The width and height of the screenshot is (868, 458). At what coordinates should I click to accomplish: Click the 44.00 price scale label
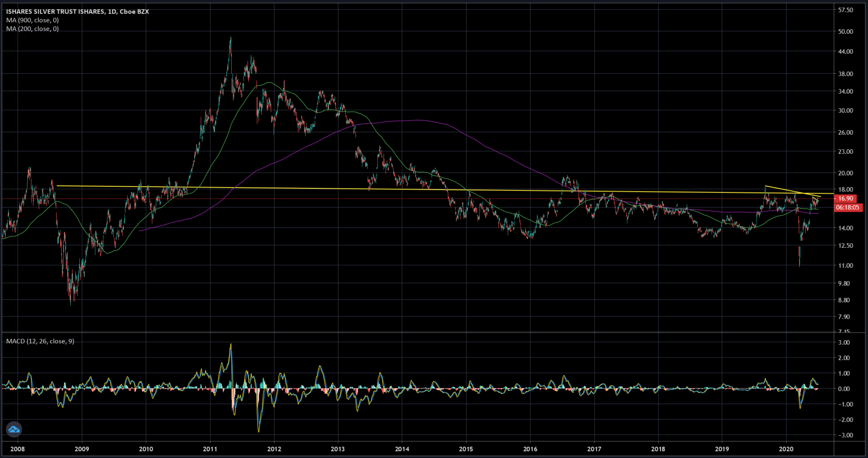pyautogui.click(x=845, y=51)
